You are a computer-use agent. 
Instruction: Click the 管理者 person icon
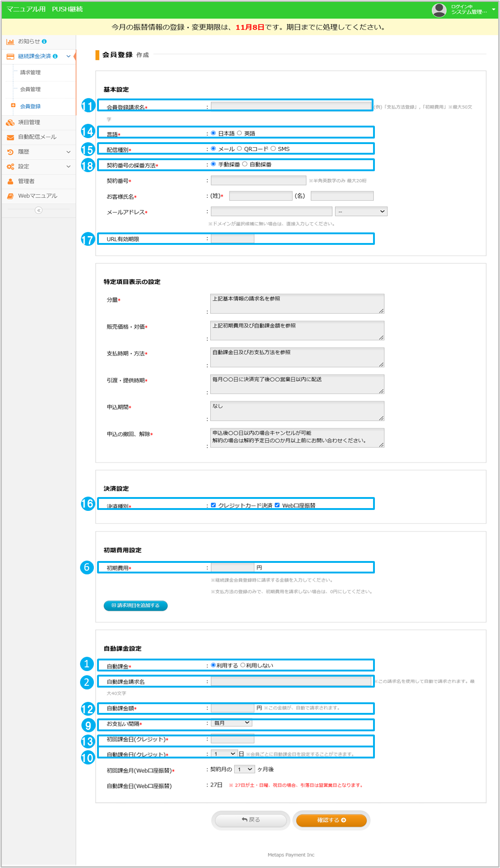click(x=10, y=181)
